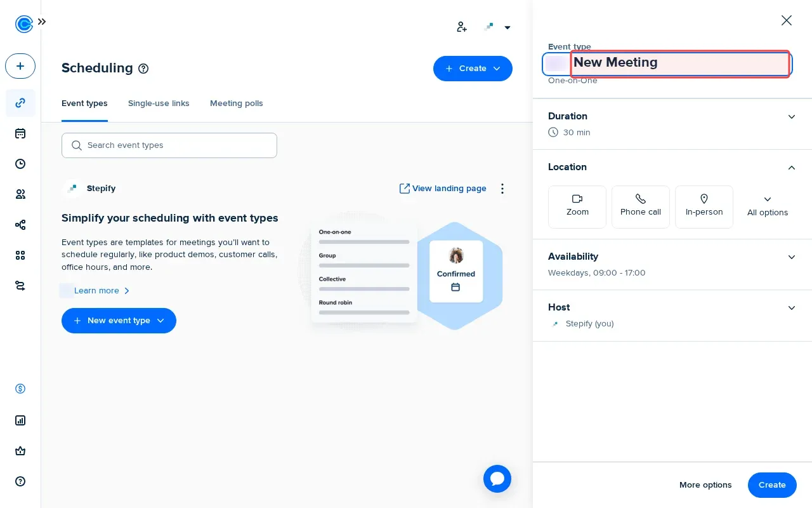Open the All options location dropdown

pyautogui.click(x=768, y=206)
